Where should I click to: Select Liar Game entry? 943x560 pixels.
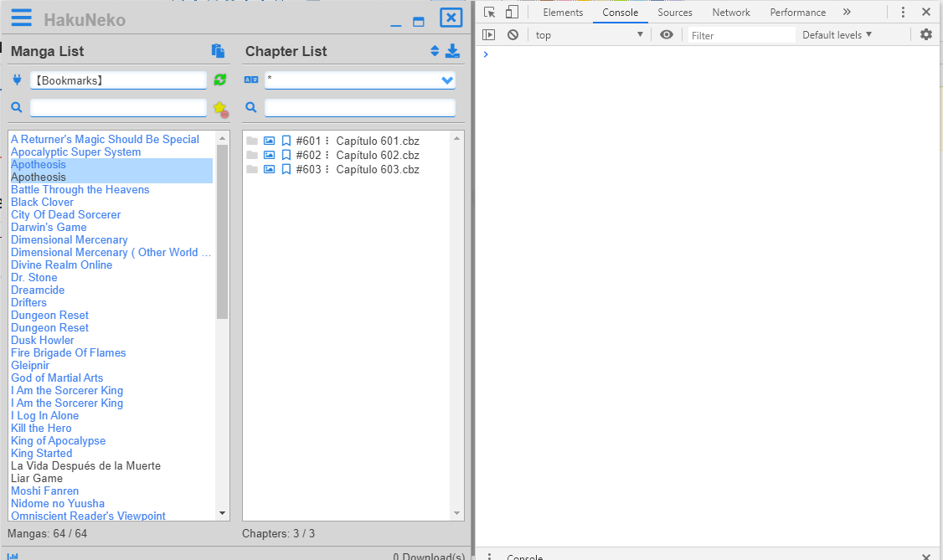(x=37, y=478)
